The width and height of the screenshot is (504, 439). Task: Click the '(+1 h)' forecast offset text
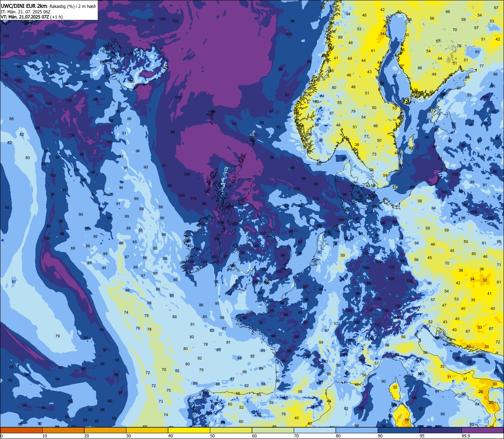(x=56, y=17)
